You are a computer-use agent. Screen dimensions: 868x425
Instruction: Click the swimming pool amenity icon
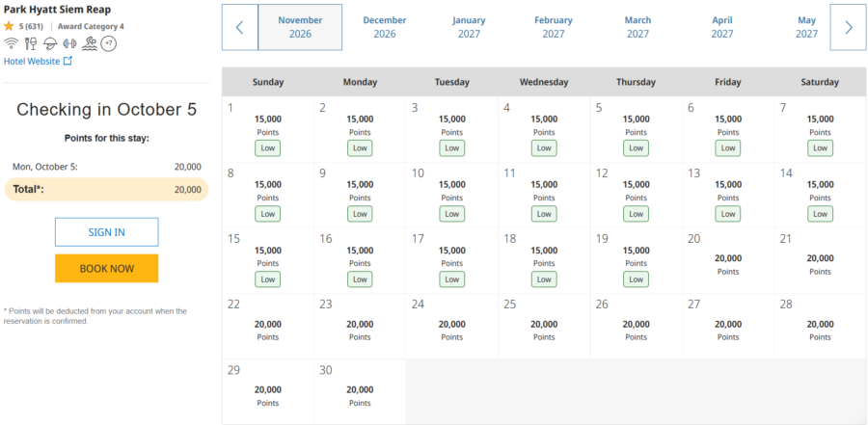coord(90,43)
